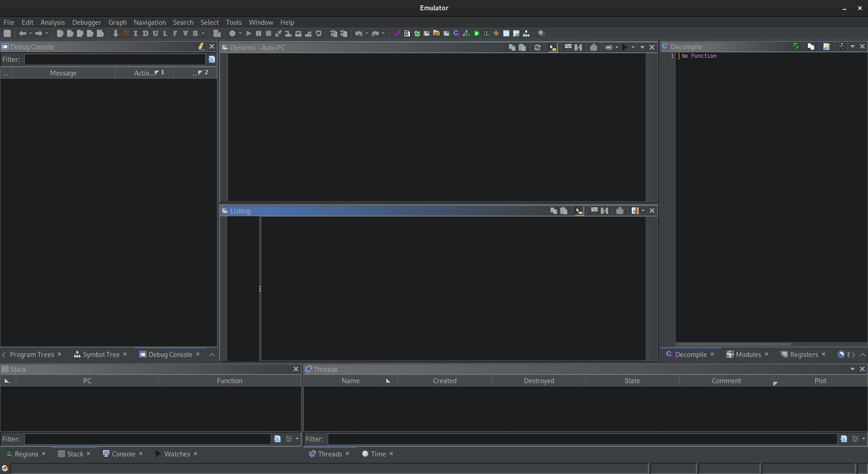Click the Redo toolbar icon

375,34
